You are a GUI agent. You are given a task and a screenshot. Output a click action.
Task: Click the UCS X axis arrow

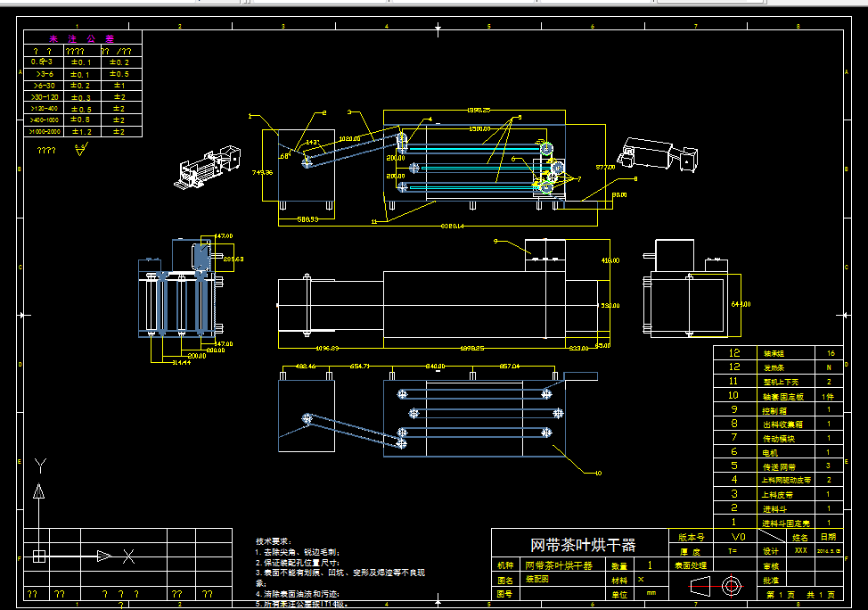click(x=103, y=556)
